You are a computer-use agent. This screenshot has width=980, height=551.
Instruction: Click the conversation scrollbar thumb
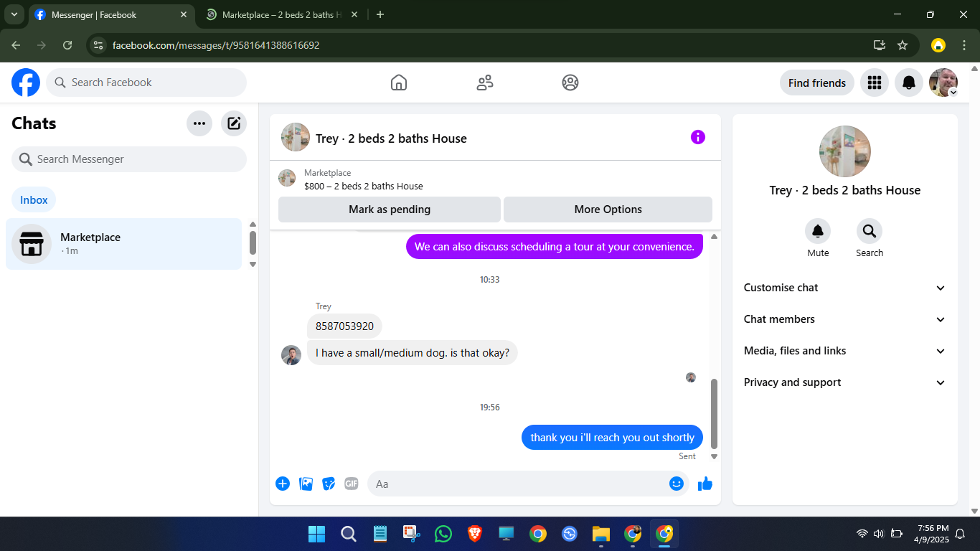pyautogui.click(x=714, y=414)
